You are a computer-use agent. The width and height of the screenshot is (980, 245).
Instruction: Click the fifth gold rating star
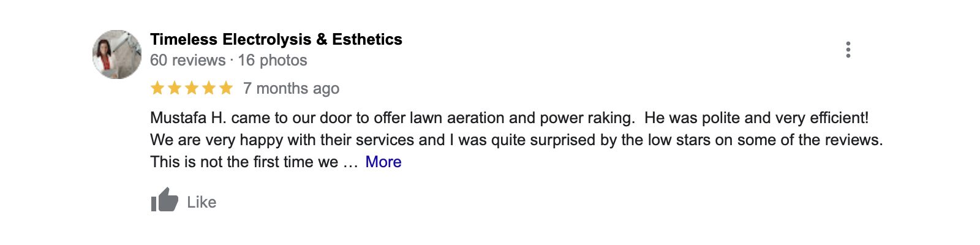tap(226, 88)
